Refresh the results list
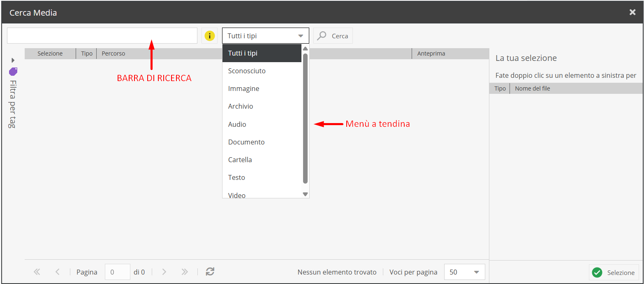This screenshot has height=284, width=644. 210,272
